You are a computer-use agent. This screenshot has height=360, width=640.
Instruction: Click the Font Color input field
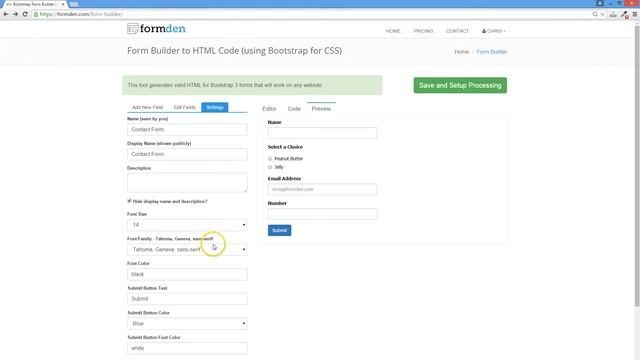pos(187,274)
